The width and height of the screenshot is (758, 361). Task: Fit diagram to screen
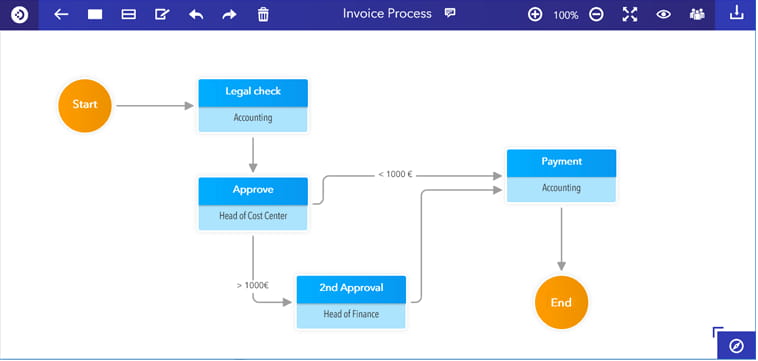(x=630, y=14)
